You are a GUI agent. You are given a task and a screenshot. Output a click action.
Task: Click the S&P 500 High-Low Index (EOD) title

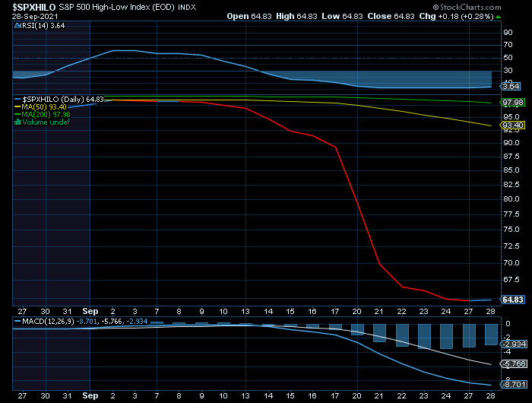pyautogui.click(x=117, y=7)
